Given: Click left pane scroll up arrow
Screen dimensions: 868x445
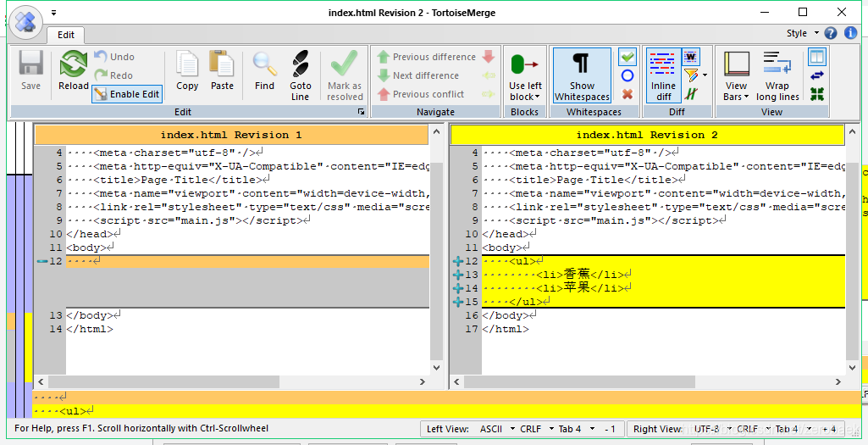Looking at the screenshot, I should [436, 132].
